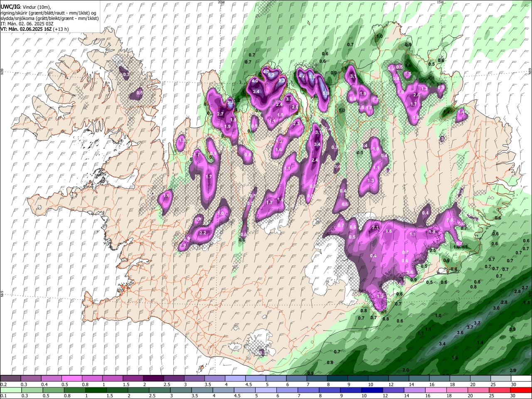The height and width of the screenshot is (399, 532).
Task: Click the '3.0' rain value off the southeast coast
Action: (x=496, y=308)
